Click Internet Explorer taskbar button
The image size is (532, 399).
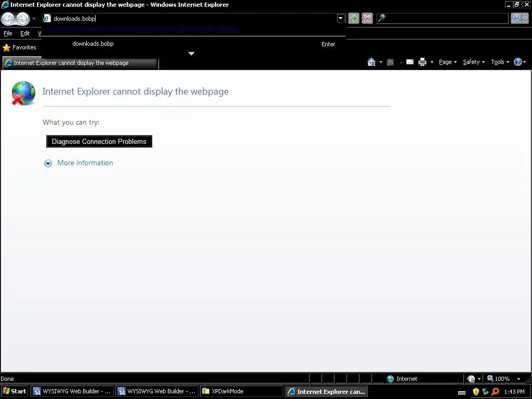[x=326, y=392]
